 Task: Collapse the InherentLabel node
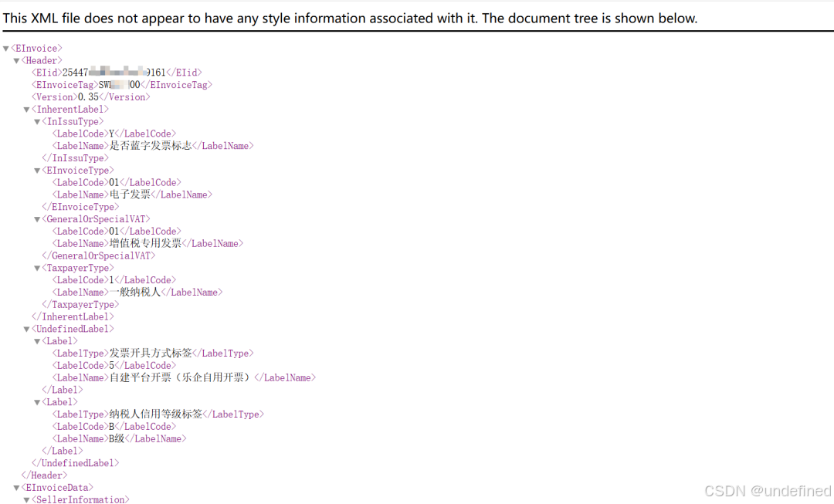coord(27,109)
